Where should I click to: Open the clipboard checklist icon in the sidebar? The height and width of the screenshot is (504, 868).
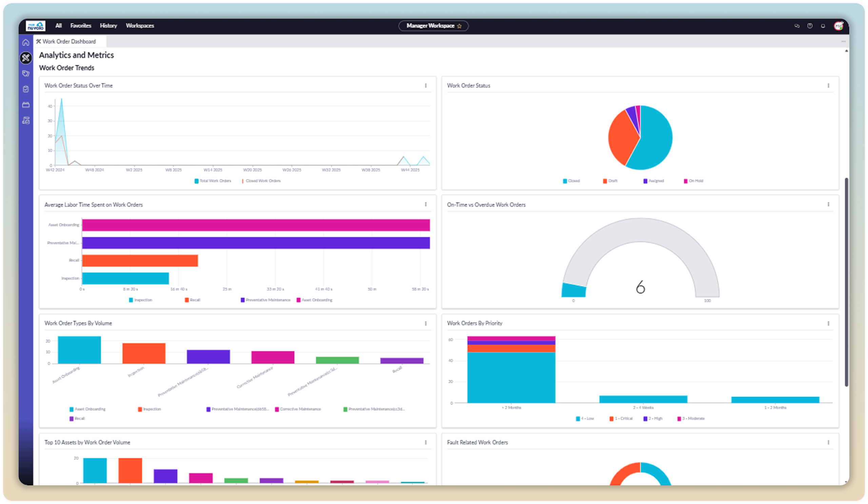click(26, 89)
